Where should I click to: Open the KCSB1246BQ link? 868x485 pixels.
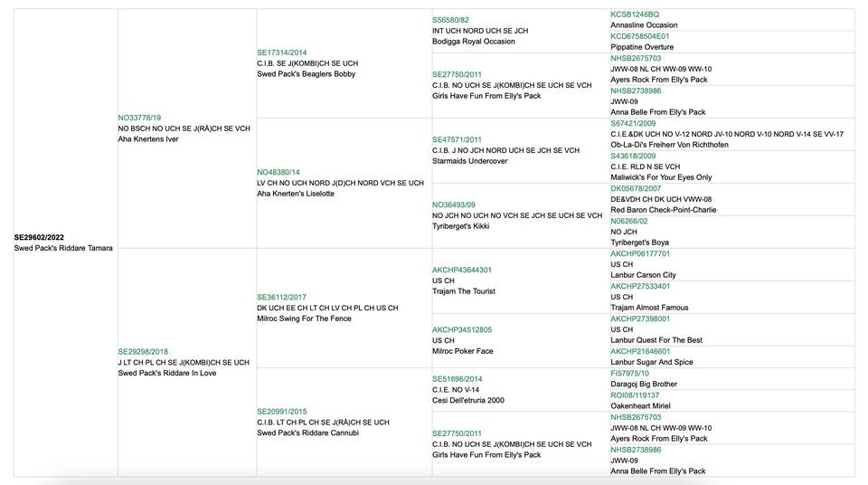click(x=635, y=14)
